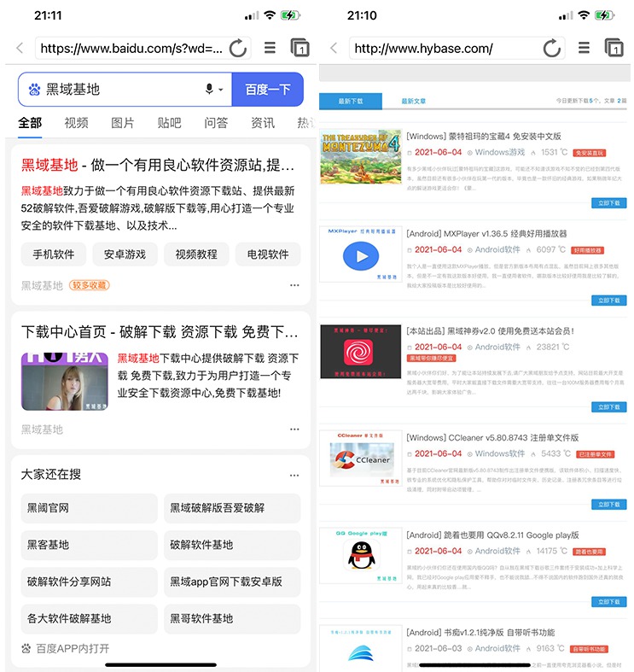Open 书痴v1.2.1纯净版 article title

point(480,632)
